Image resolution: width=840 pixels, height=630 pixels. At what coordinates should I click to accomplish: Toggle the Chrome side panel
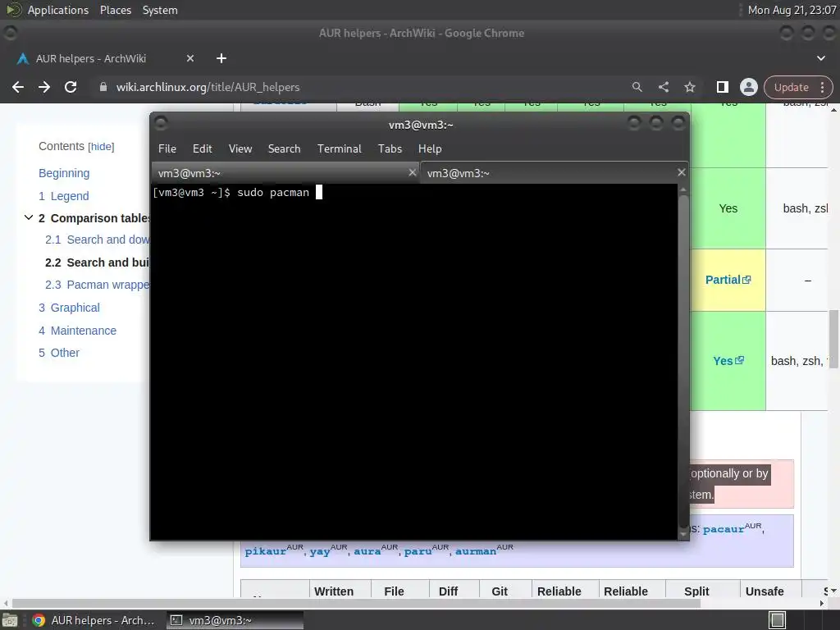[x=722, y=87]
